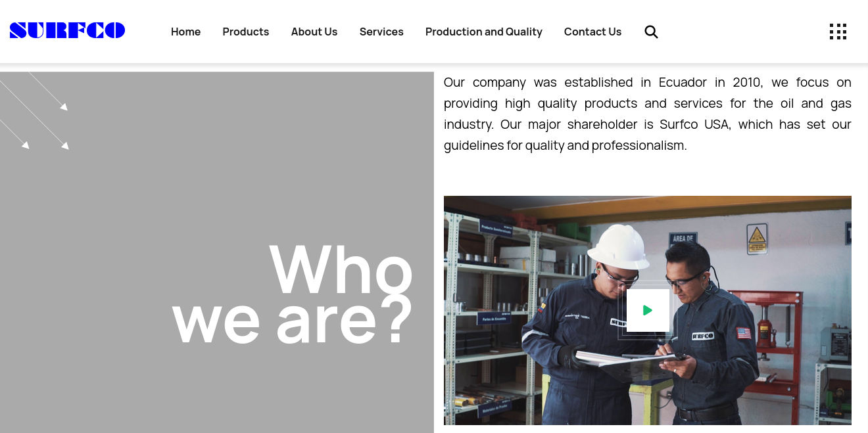Open the search icon in the navbar
This screenshot has width=868, height=433.
click(x=651, y=32)
